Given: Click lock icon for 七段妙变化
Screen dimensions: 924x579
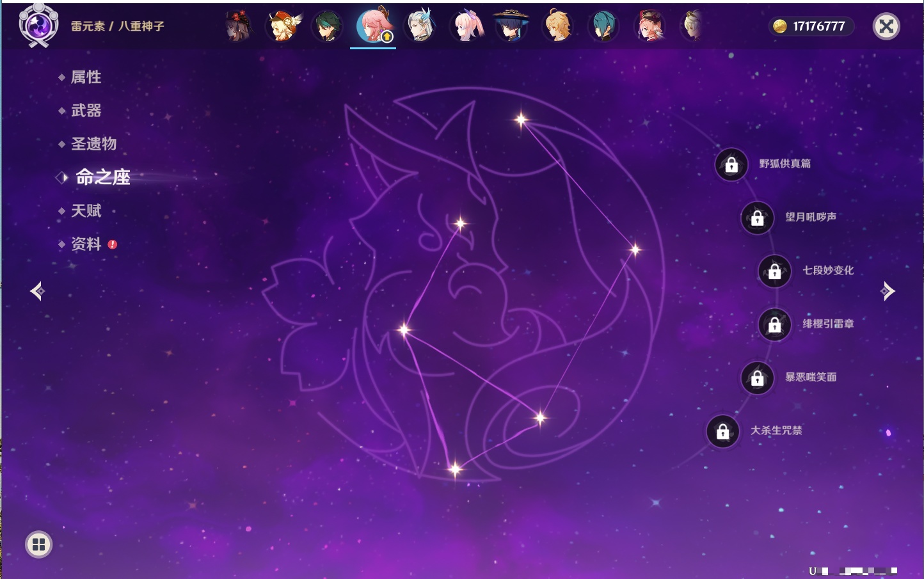Looking at the screenshot, I should (x=775, y=271).
